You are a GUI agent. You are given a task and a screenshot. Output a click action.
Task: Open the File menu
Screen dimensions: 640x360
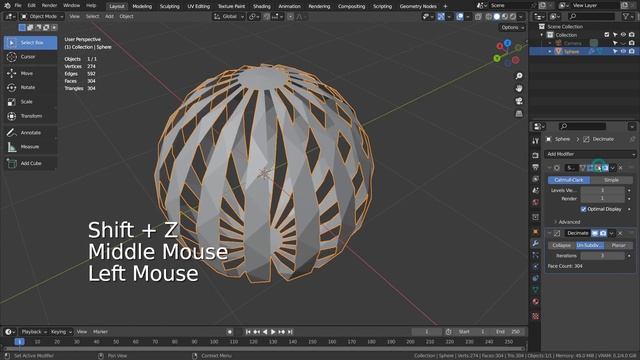(18, 6)
